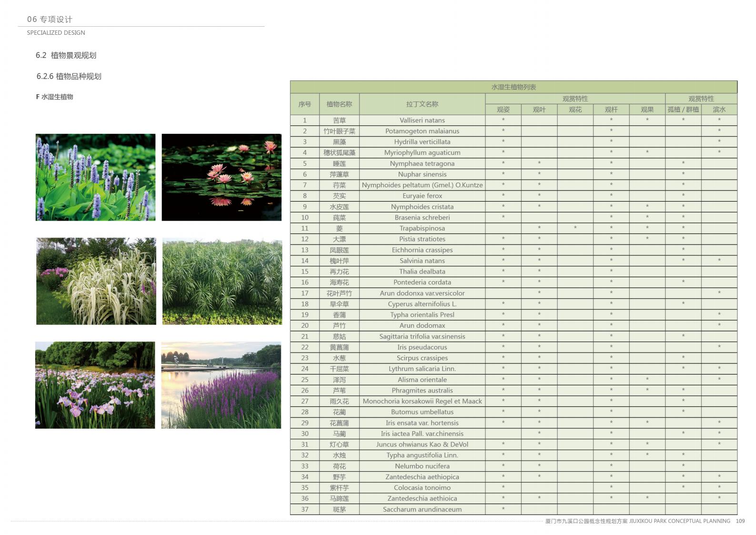The width and height of the screenshot is (756, 535).
Task: Click 'Juncus ohwianus Kao & DeVol' cell
Action: [x=422, y=444]
